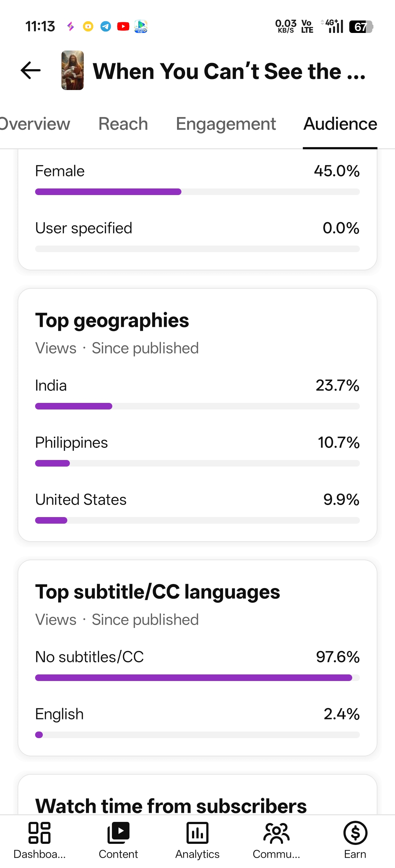Switch to the Engagement tab
The height and width of the screenshot is (868, 395).
coord(226,124)
